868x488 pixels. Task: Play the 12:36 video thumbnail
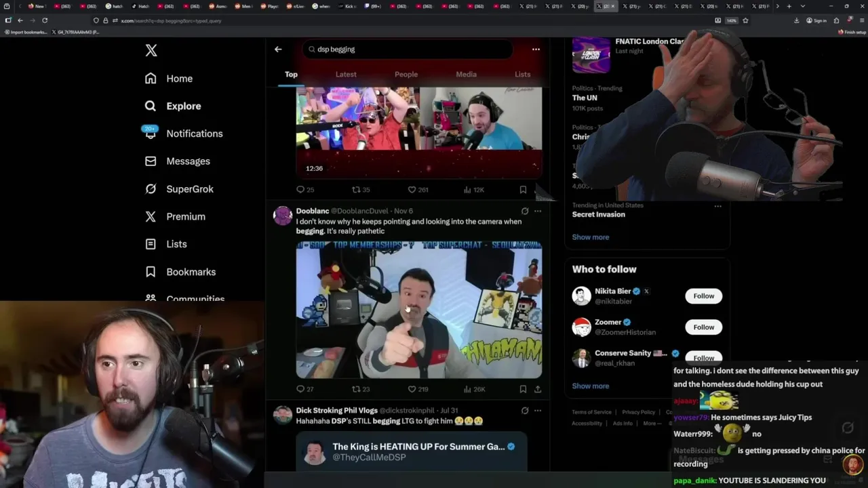[x=419, y=132]
